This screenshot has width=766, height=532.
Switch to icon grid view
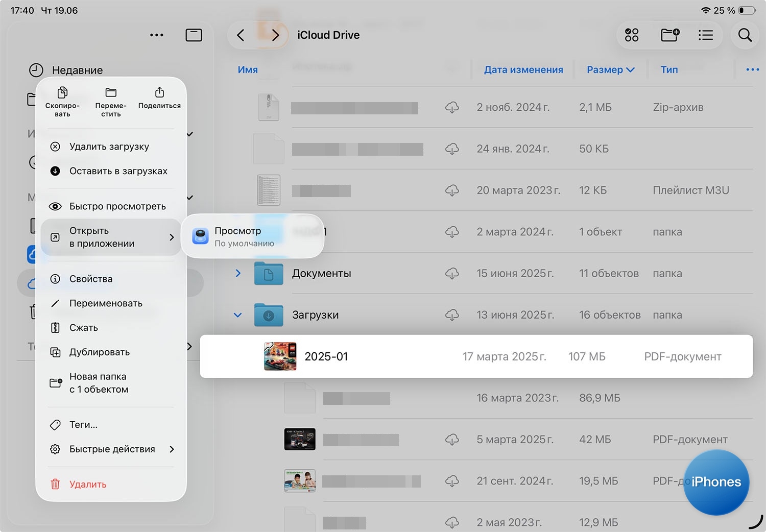pyautogui.click(x=632, y=35)
